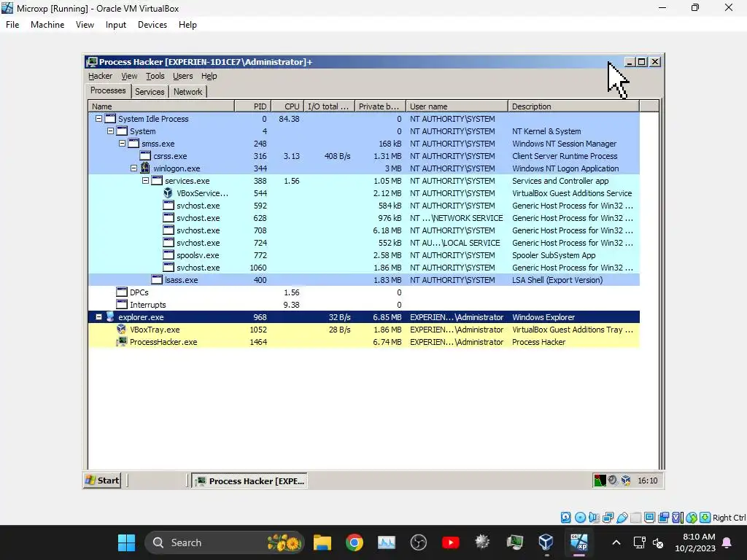Click VirtualBox shared folders status icon
Image resolution: width=747 pixels, height=560 pixels.
coord(635,517)
